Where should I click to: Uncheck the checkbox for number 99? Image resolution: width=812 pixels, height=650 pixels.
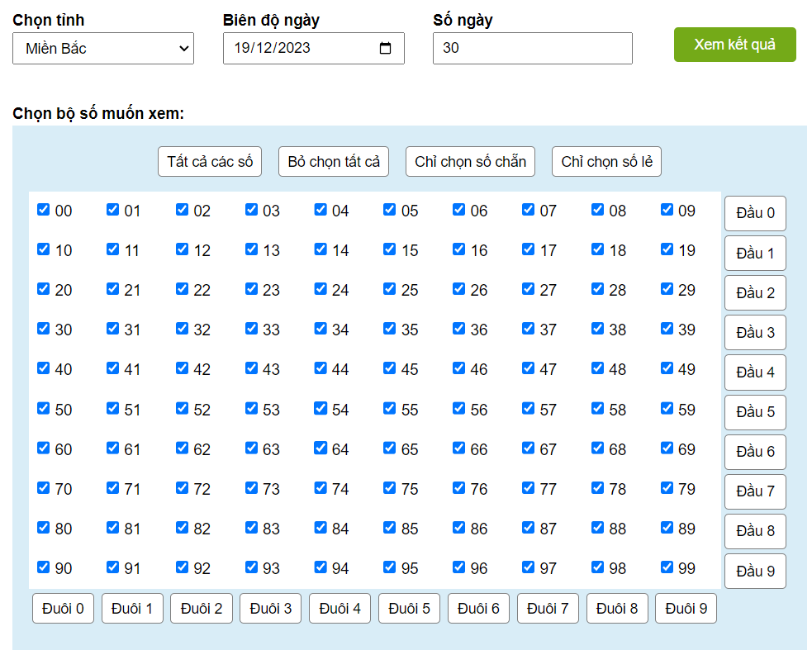(667, 567)
